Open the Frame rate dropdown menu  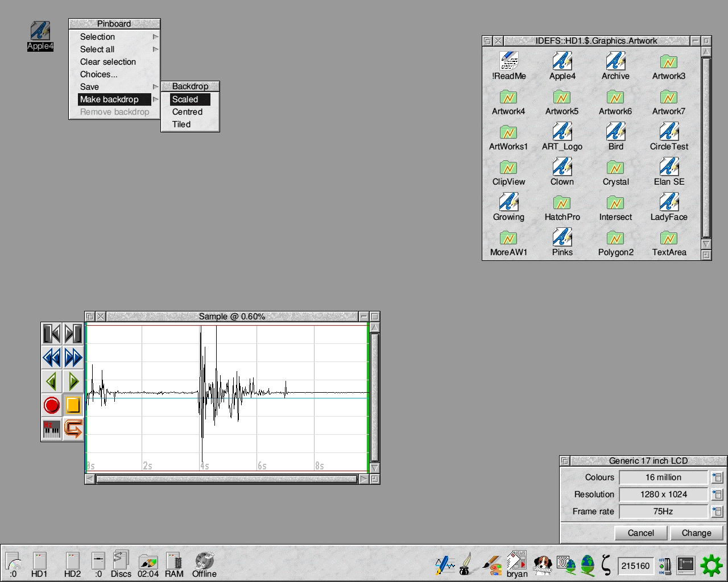[717, 512]
